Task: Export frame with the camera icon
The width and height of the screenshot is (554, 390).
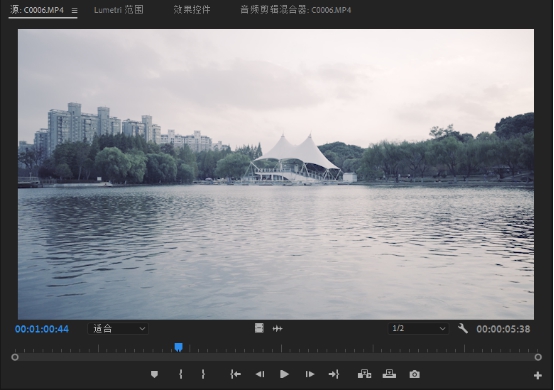Action: click(414, 374)
